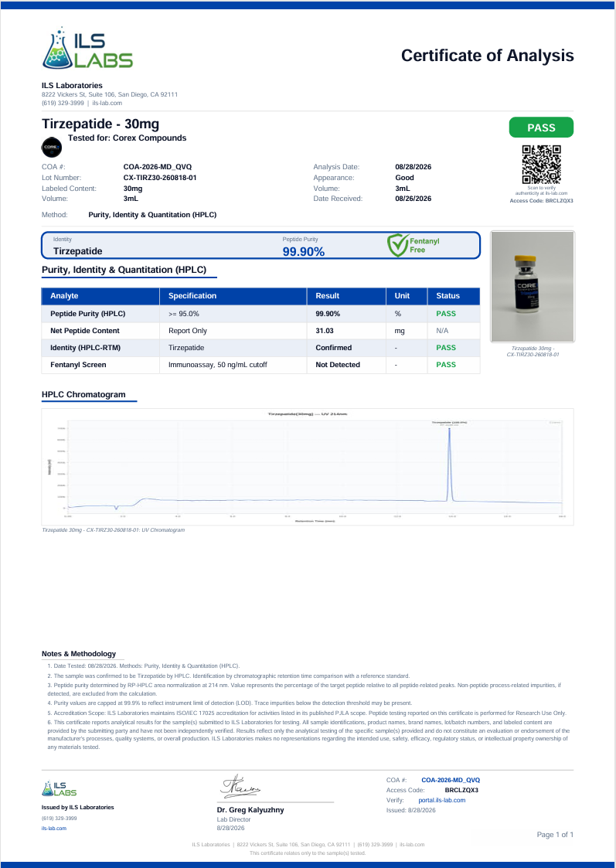Click the 31.03 net peptide content result
This screenshot has width=616, height=868.
coord(325,331)
